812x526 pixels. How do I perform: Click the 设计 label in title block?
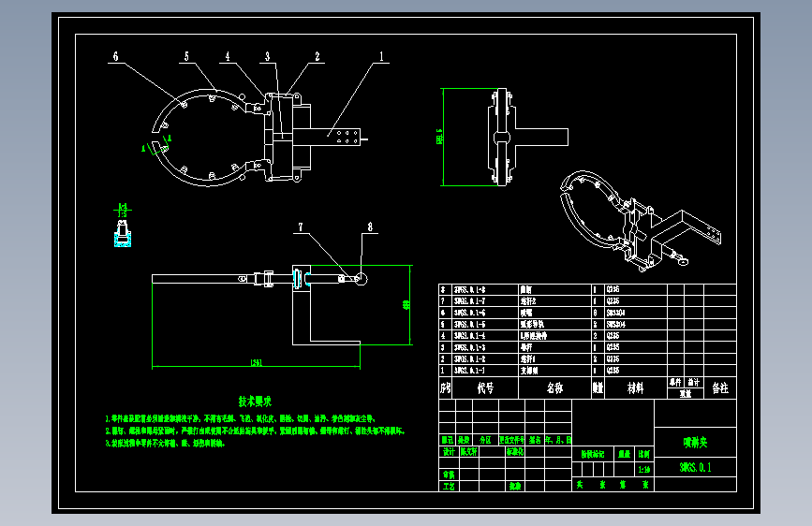point(449,451)
